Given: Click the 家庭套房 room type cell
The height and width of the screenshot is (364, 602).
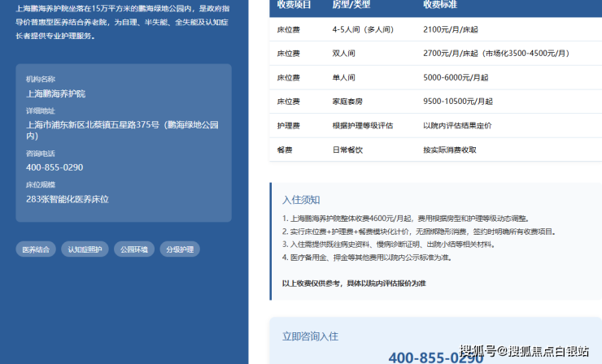Looking at the screenshot, I should point(347,102).
